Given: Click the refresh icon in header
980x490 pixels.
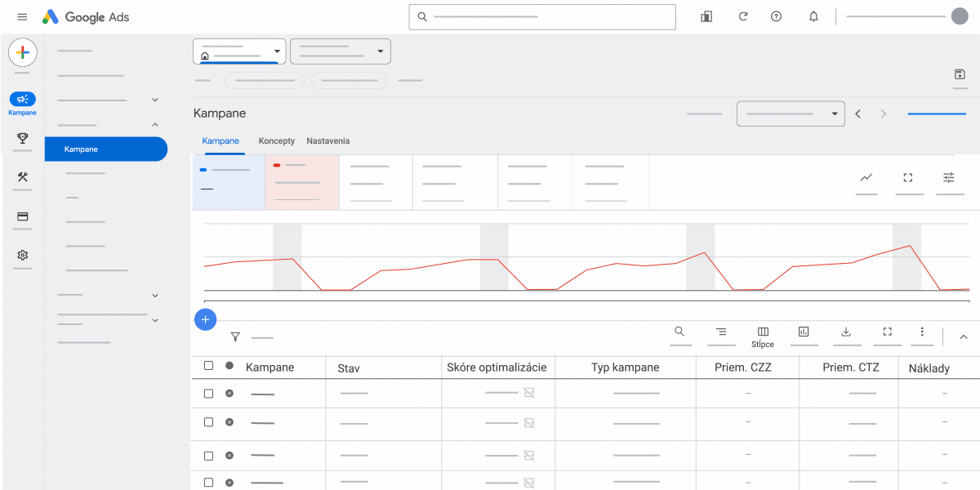Looking at the screenshot, I should click(743, 16).
